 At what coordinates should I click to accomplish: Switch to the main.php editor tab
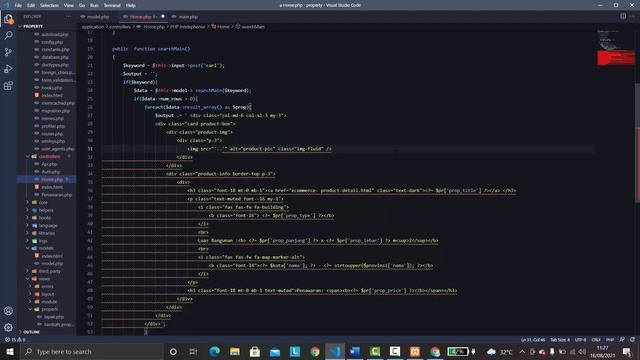(187, 17)
